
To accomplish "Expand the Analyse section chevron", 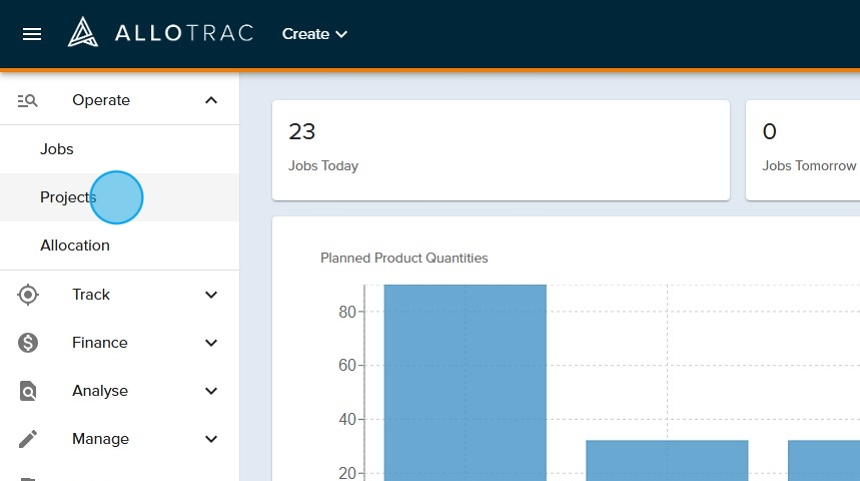I will [211, 391].
